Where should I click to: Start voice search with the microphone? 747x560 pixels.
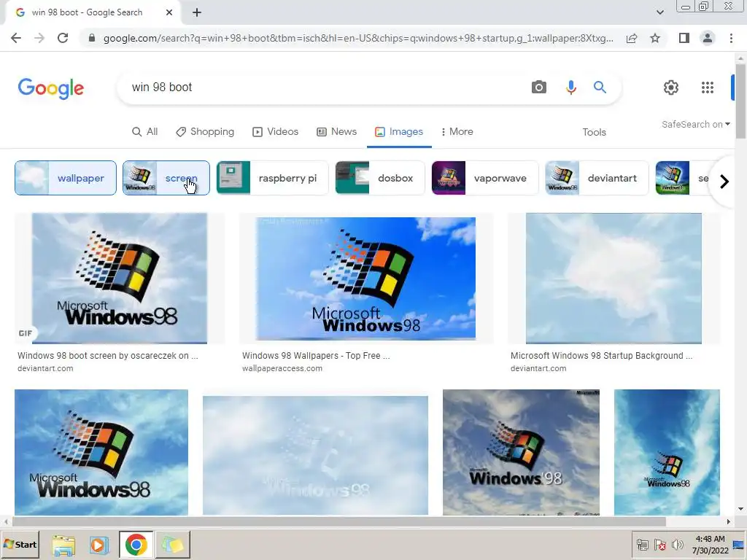[570, 87]
